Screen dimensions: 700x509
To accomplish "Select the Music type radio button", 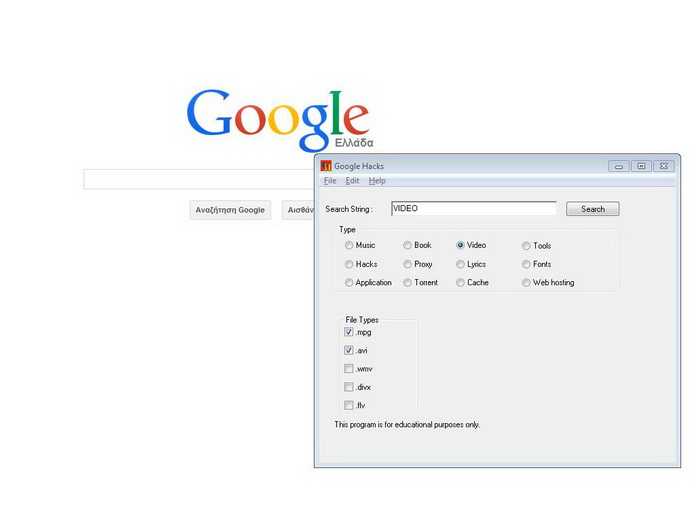I will click(x=349, y=245).
